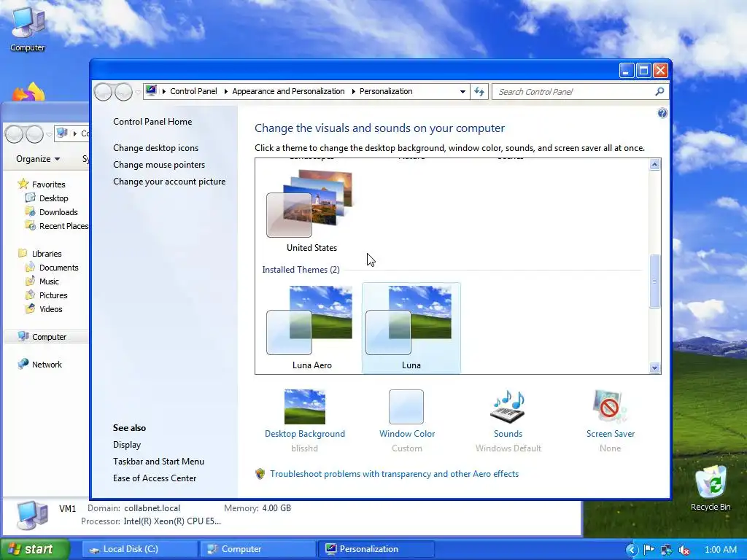Open Desktop Background blisshd icon

[304, 407]
